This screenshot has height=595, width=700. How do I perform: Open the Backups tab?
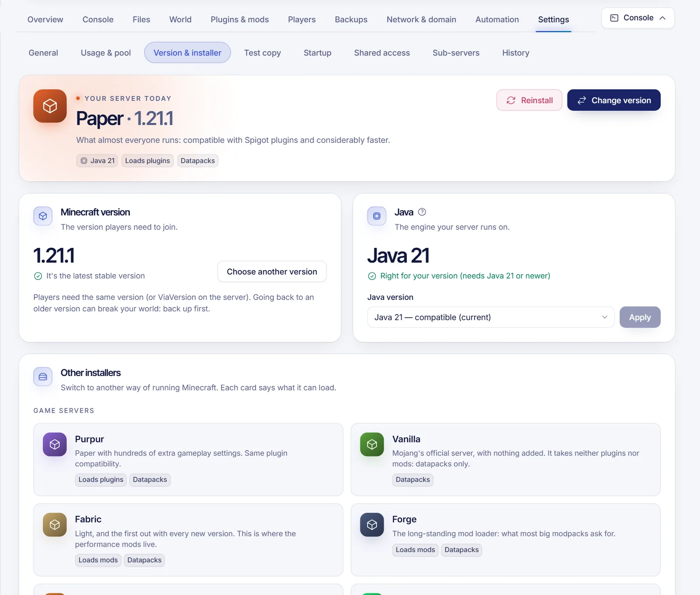(x=351, y=20)
